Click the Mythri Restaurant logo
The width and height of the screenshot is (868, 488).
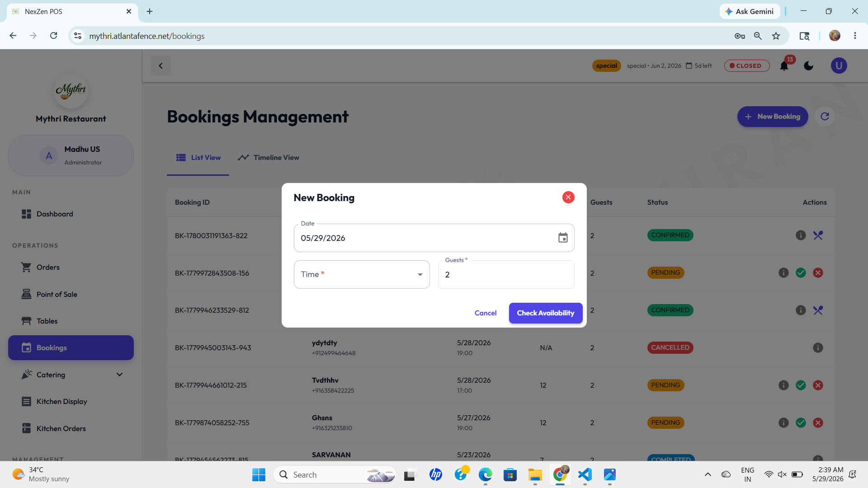(71, 91)
